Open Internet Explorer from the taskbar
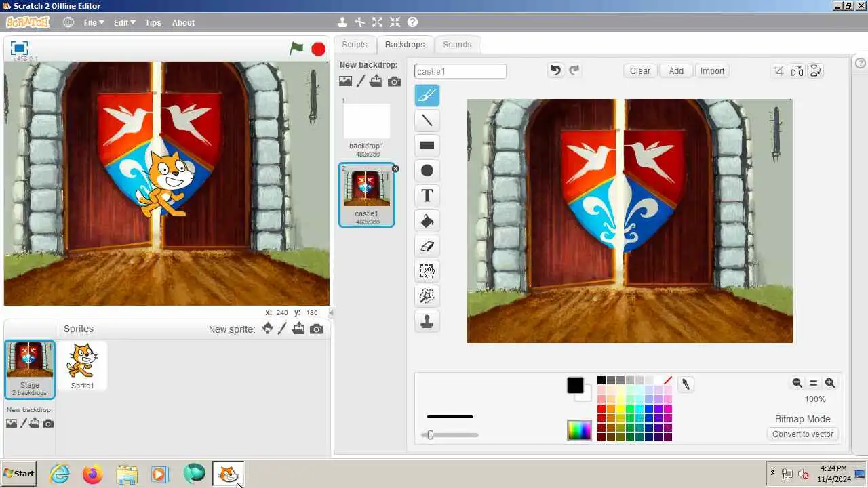 pyautogui.click(x=60, y=474)
